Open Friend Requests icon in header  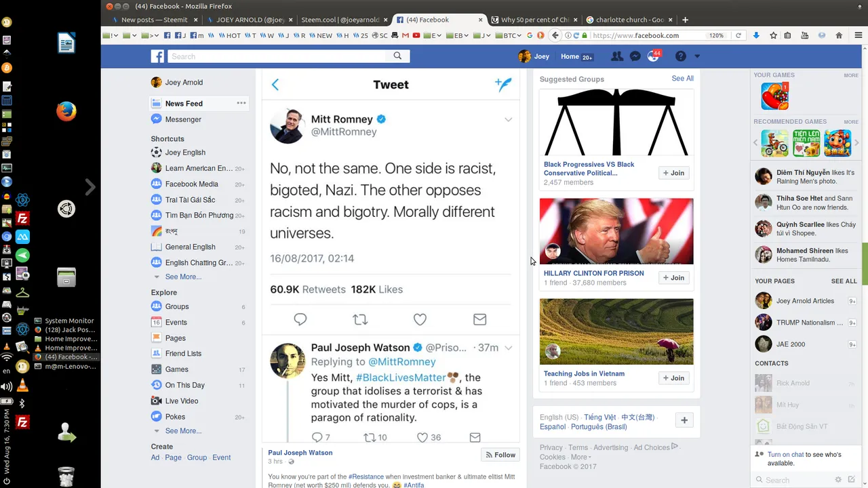pos(616,56)
